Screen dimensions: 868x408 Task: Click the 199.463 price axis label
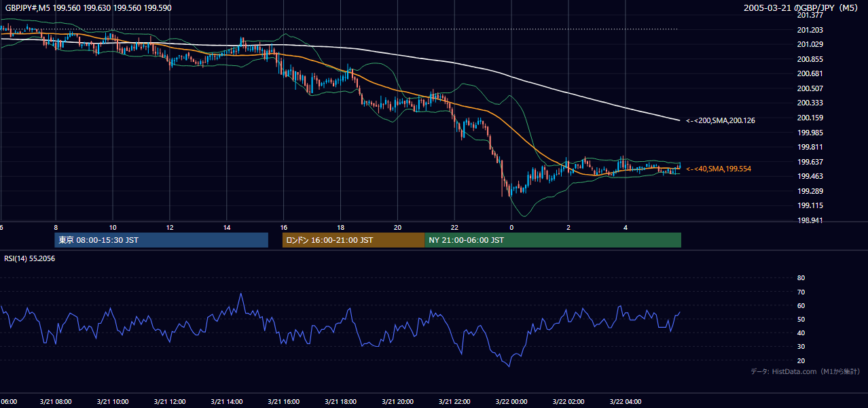[x=810, y=176]
